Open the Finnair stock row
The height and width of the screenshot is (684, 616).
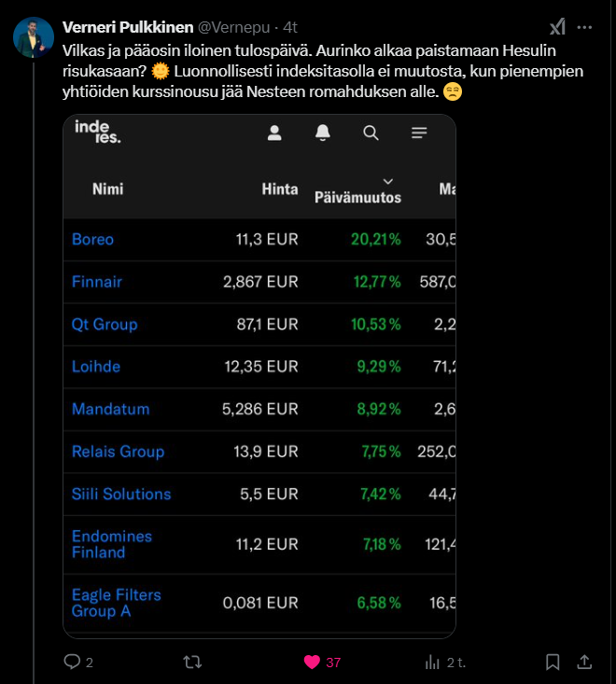tap(97, 282)
